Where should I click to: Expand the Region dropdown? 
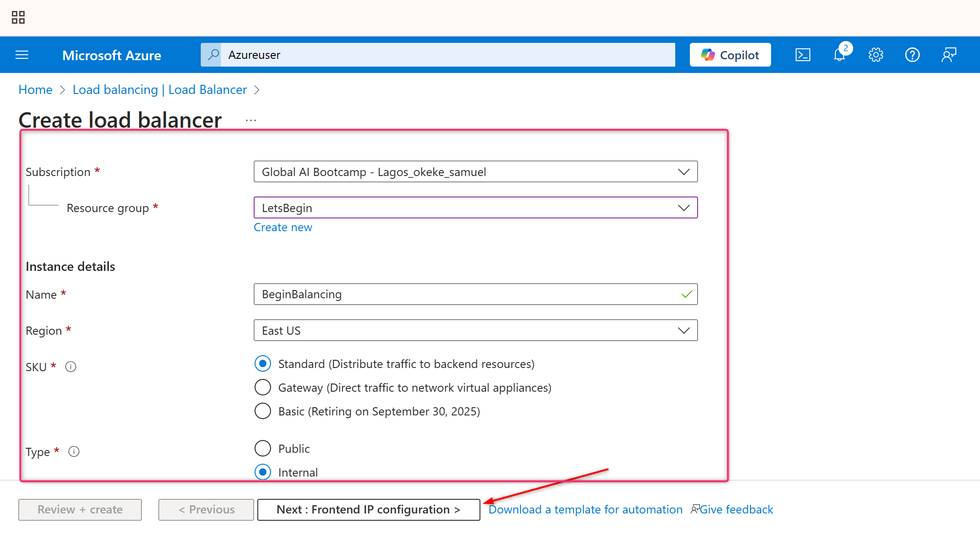tap(475, 331)
